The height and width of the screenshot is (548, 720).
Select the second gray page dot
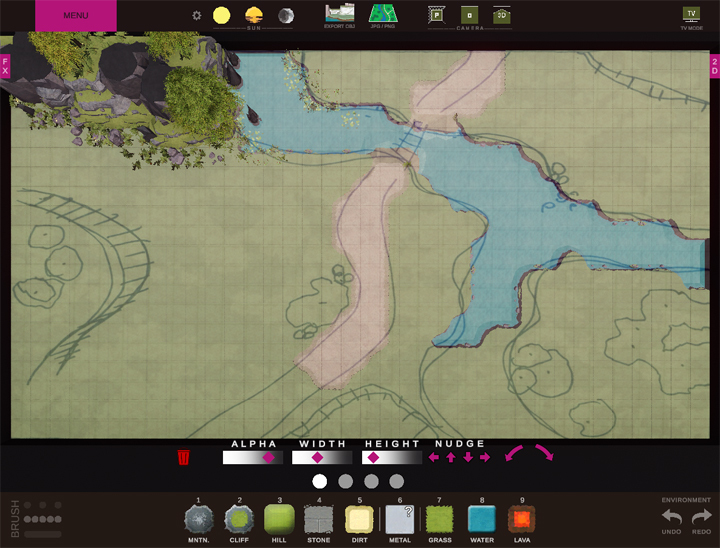346,481
